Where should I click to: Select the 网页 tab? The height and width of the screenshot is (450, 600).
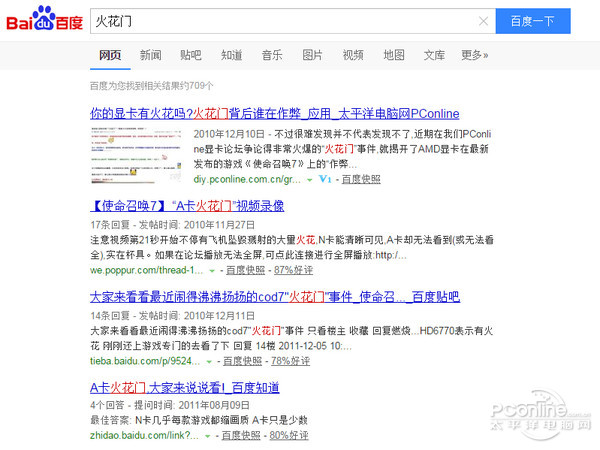coord(110,55)
